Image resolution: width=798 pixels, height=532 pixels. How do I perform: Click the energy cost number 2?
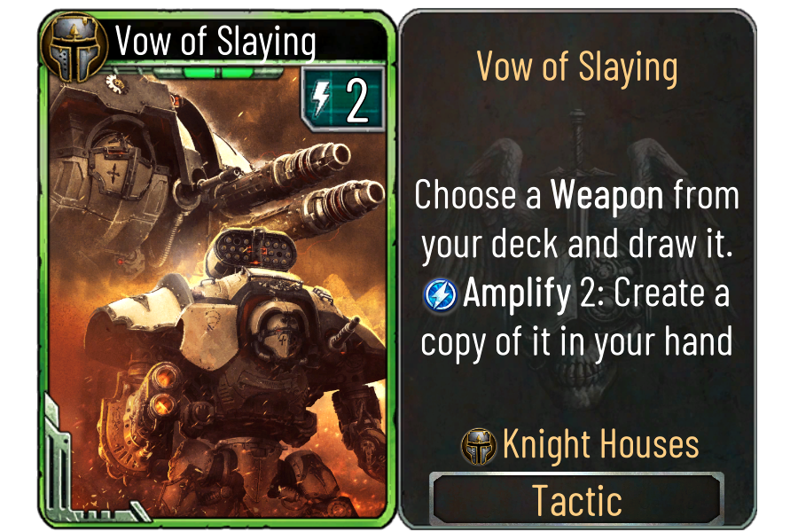pos(356,100)
